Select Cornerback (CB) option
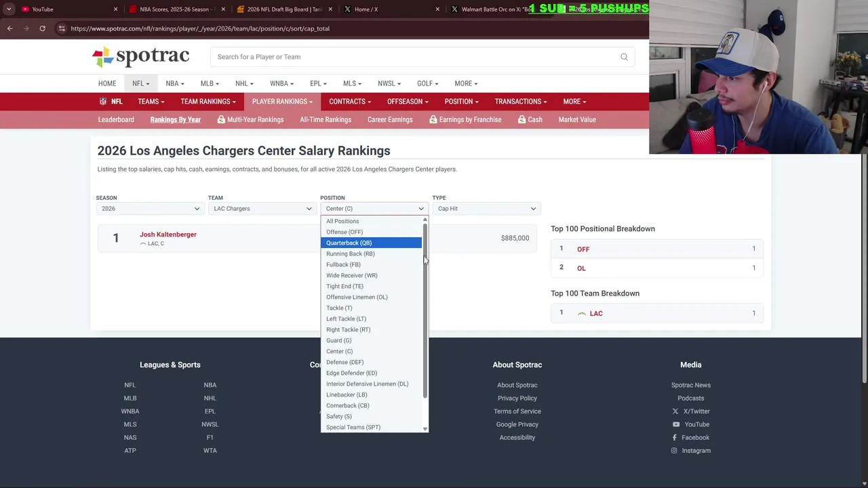The width and height of the screenshot is (868, 488). [x=371, y=405]
